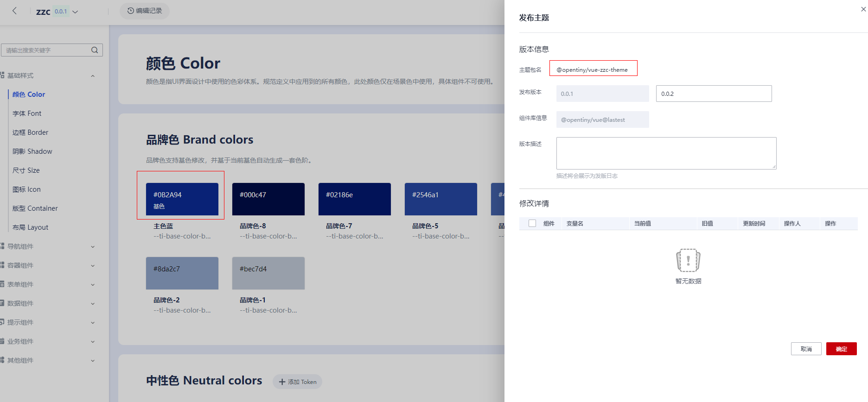Open the 图标 Icon menu item

tap(26, 189)
